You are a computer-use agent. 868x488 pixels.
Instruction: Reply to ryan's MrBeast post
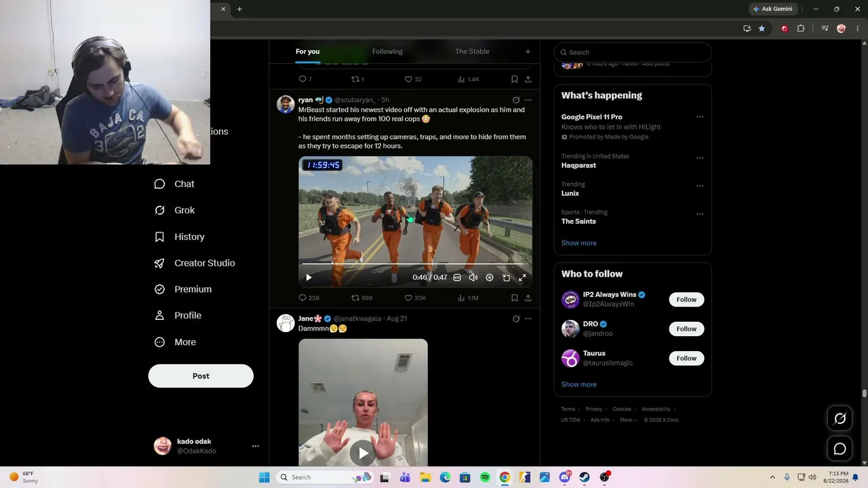[309, 298]
